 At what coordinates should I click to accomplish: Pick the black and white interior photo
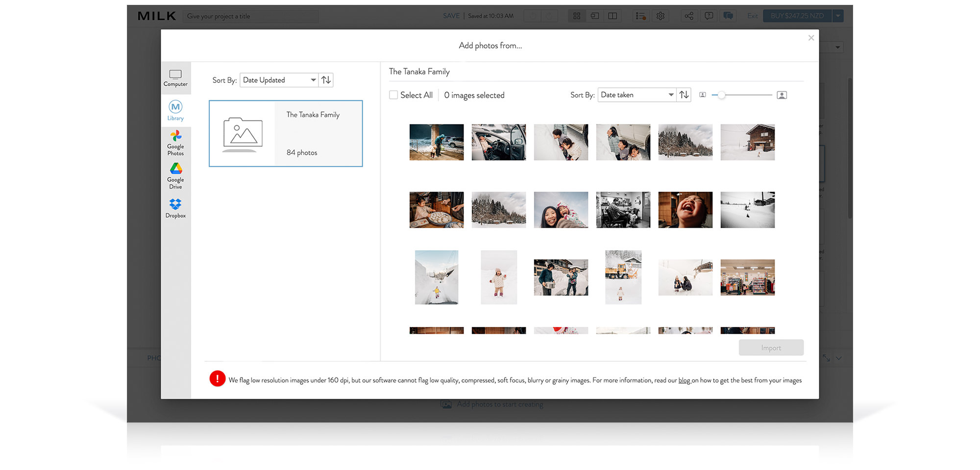tap(623, 210)
